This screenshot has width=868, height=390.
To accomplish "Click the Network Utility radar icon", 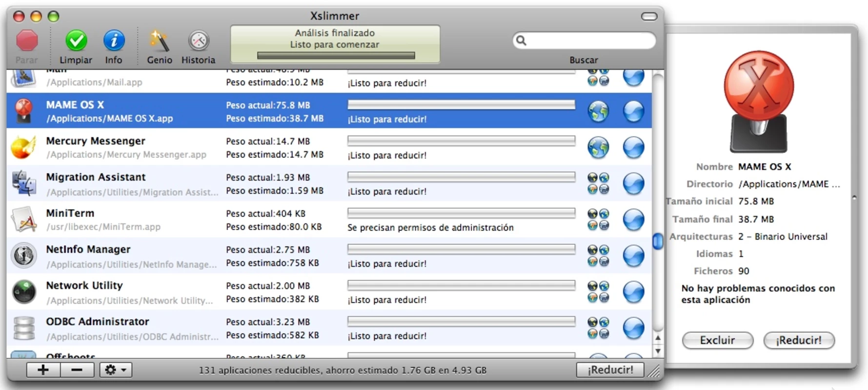I will tap(24, 292).
